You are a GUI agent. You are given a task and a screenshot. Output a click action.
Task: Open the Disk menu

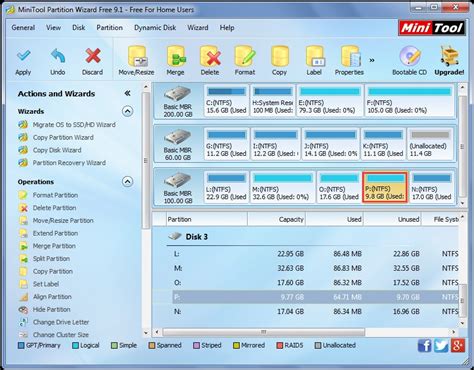(x=79, y=28)
